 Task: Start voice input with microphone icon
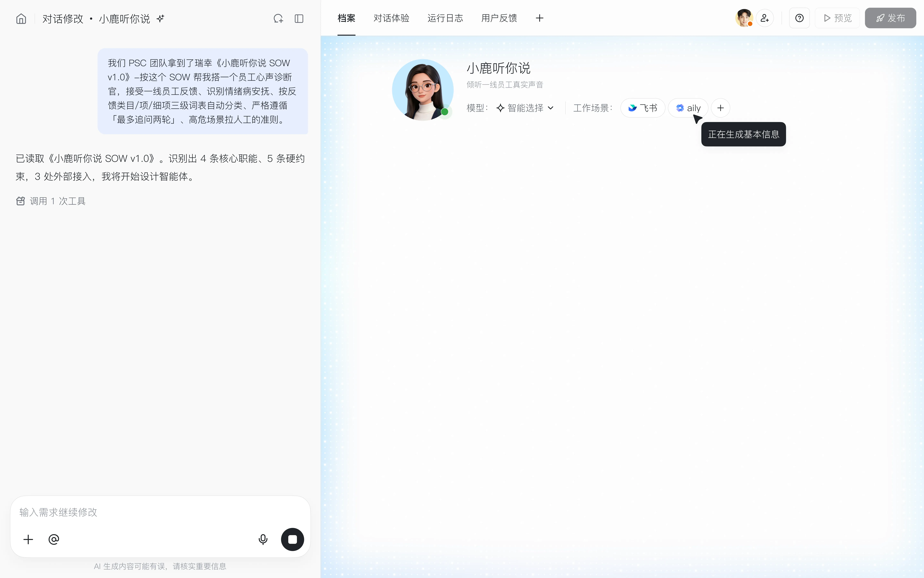263,539
